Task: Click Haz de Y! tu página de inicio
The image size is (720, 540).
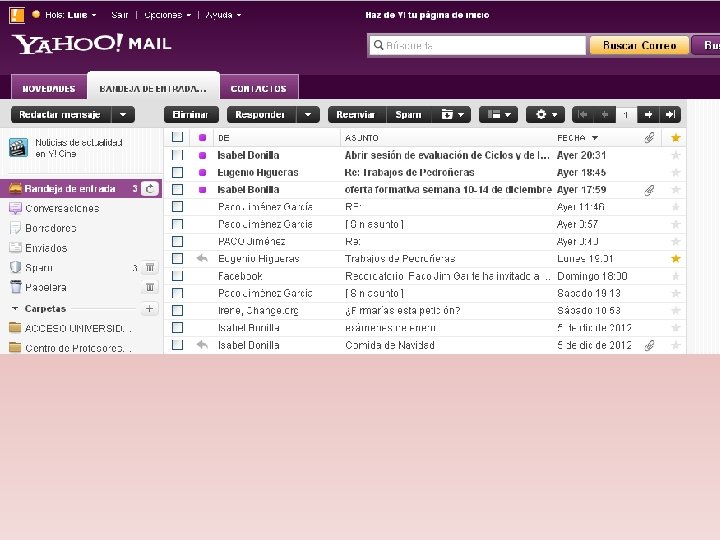Action: 427,15
